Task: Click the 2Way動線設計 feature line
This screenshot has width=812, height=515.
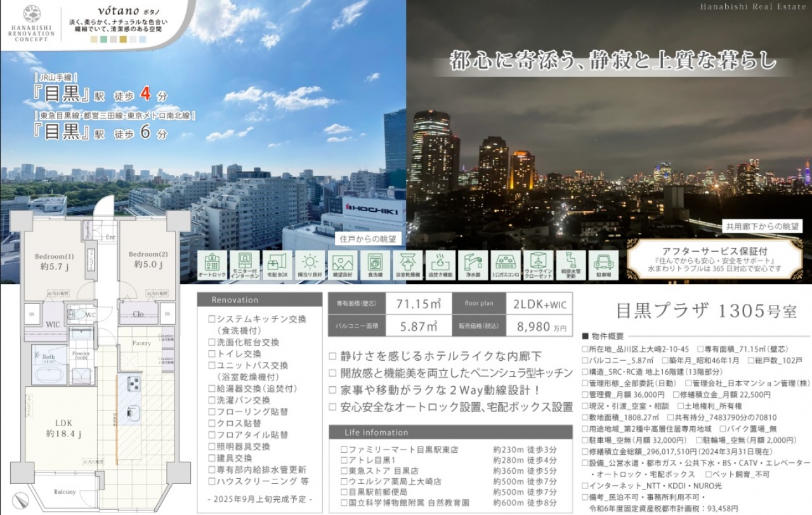Action: (x=434, y=390)
